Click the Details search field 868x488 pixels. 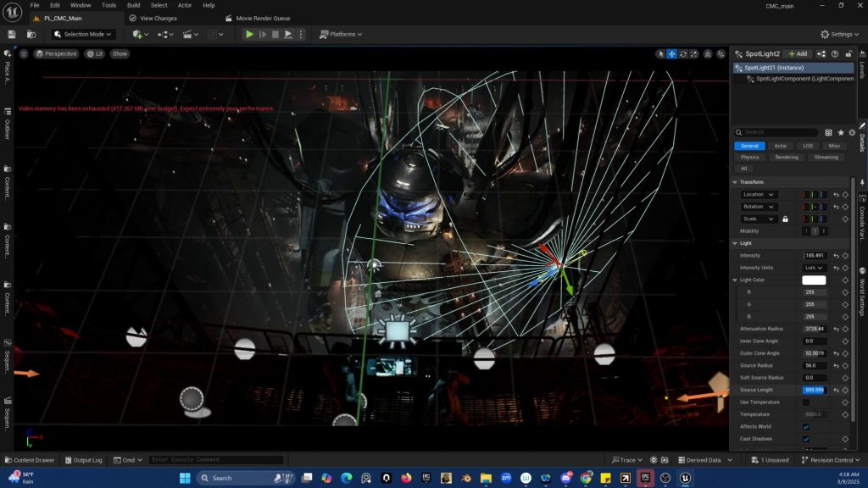coord(776,132)
